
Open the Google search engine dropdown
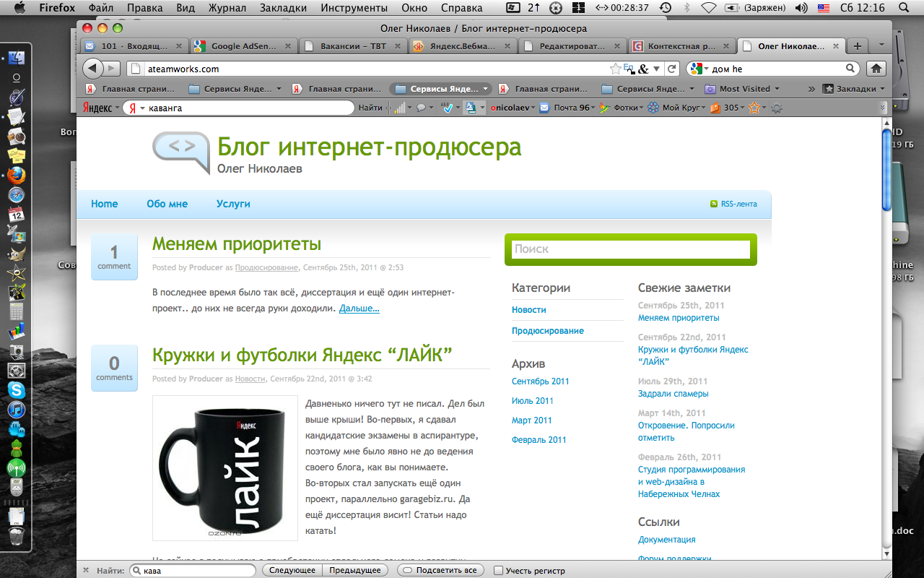[699, 69]
